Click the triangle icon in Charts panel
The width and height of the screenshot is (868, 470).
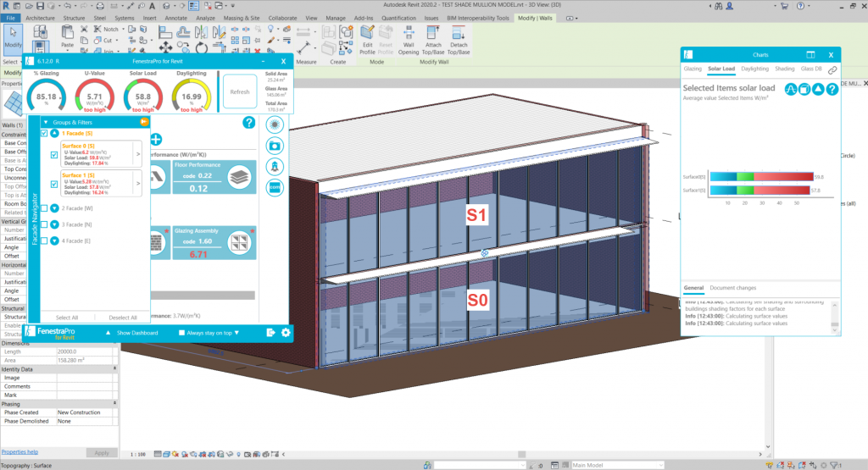(x=818, y=89)
